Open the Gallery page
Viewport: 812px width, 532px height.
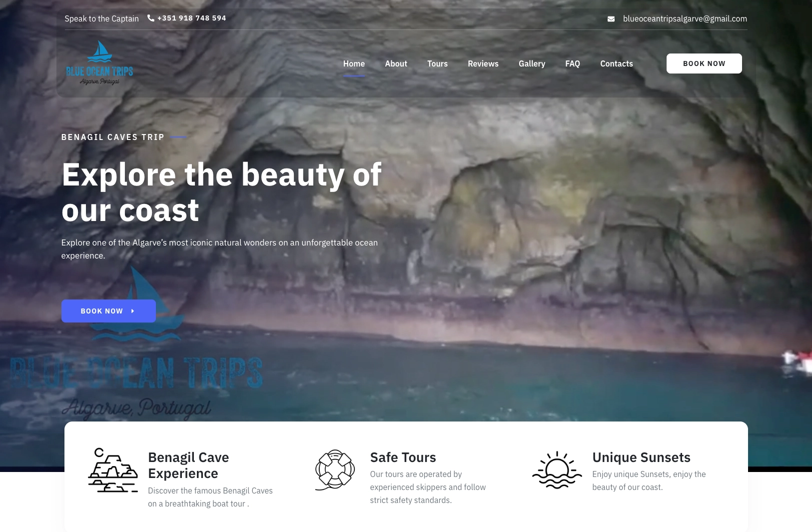532,63
